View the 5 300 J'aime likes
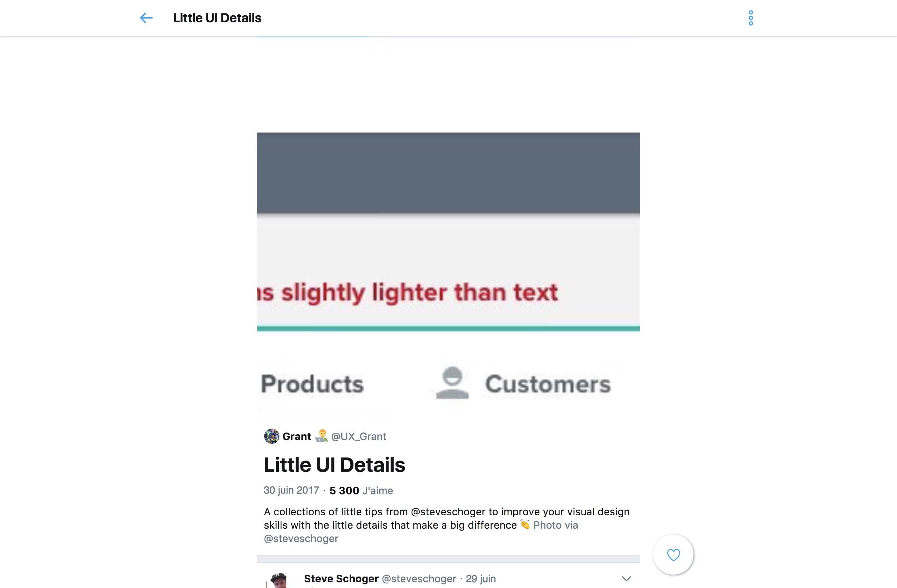This screenshot has width=897, height=588. point(361,490)
